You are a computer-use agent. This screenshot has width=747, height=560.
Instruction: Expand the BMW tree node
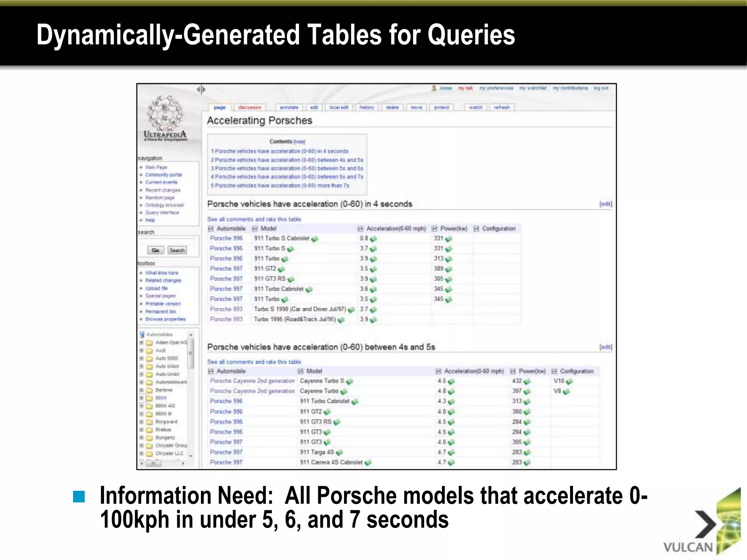[141, 398]
